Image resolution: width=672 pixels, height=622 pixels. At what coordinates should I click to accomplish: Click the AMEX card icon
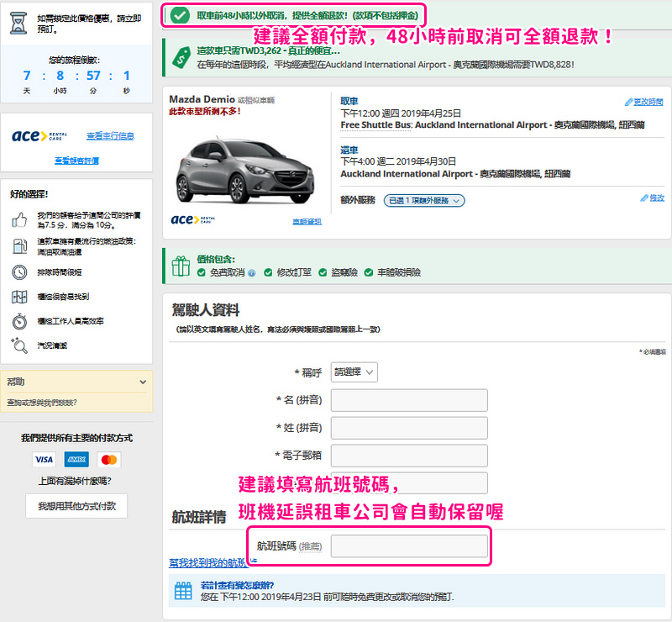click(76, 460)
